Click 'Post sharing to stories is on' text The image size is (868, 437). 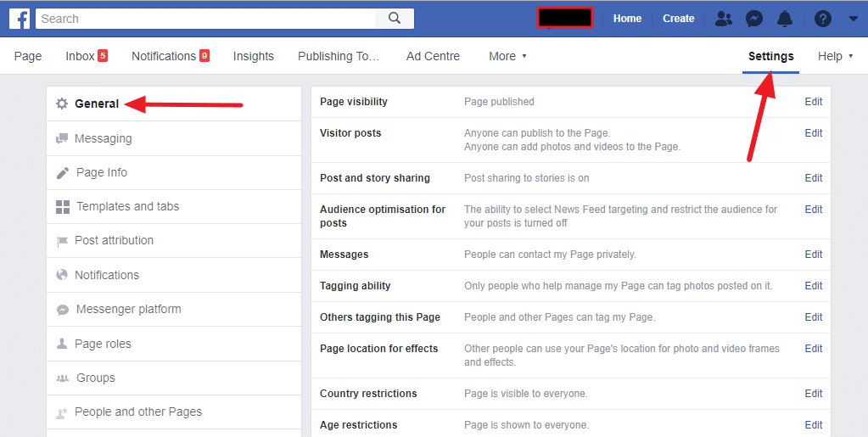tap(526, 178)
